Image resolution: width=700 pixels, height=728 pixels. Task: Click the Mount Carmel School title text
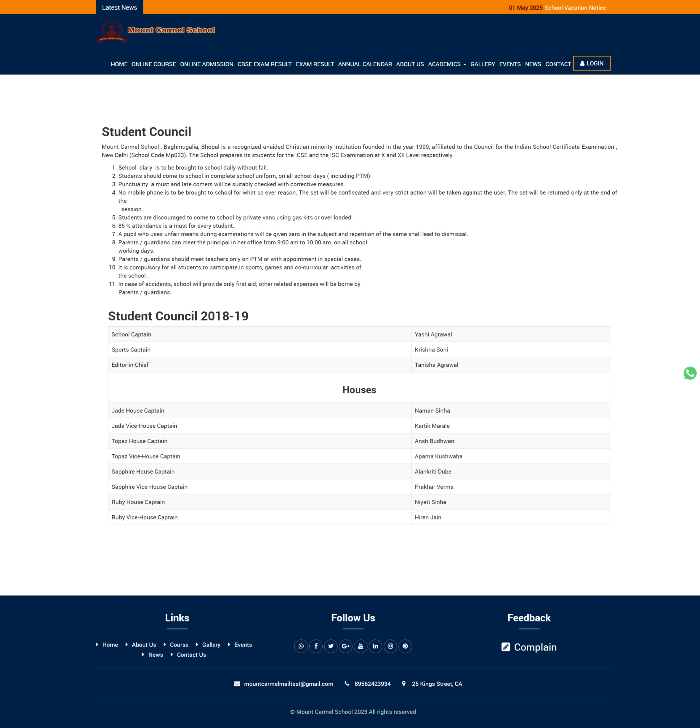pyautogui.click(x=171, y=30)
